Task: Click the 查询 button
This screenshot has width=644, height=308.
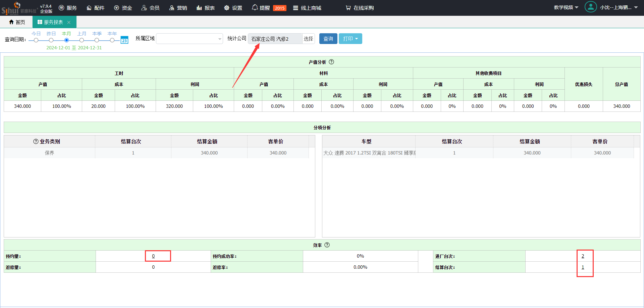Action: coord(328,39)
